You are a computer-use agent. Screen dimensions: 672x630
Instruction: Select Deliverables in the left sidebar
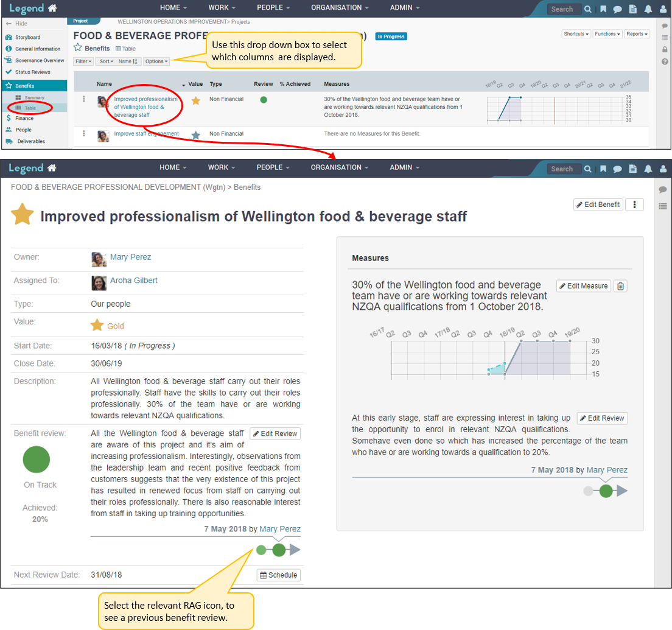31,141
